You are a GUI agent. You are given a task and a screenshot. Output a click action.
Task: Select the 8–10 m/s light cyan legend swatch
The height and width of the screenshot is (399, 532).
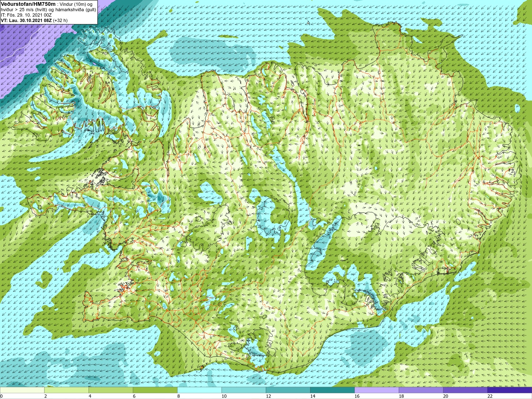click(x=199, y=390)
